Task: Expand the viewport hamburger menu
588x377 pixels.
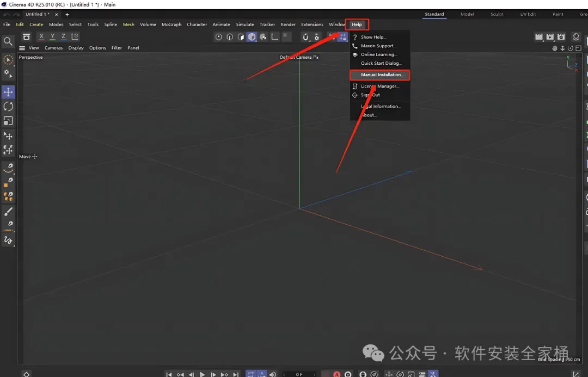Action: [22, 48]
